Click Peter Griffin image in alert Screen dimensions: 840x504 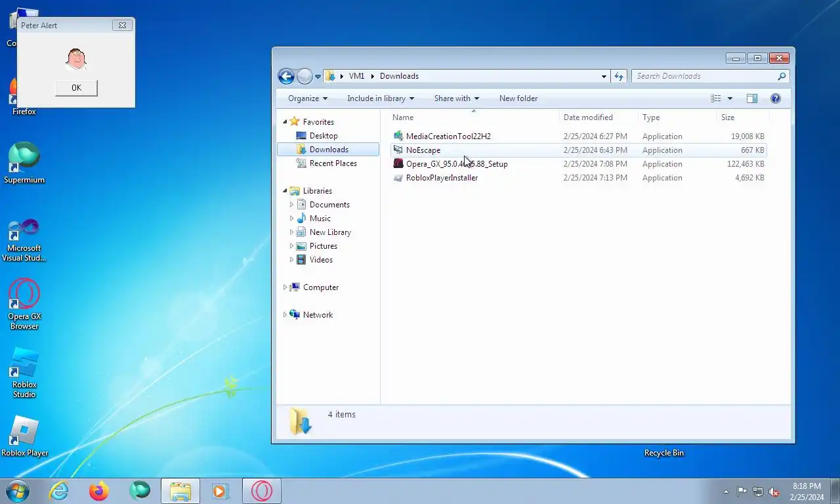76,59
